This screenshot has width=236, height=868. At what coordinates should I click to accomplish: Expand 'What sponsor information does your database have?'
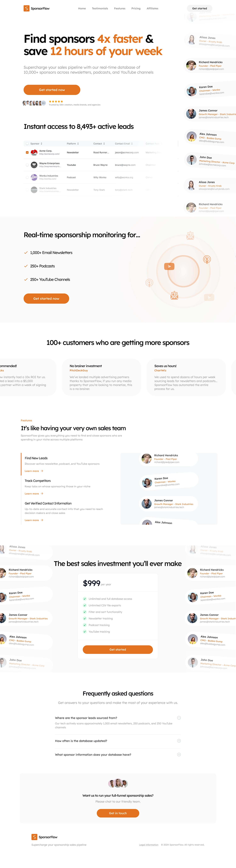pos(179,755)
